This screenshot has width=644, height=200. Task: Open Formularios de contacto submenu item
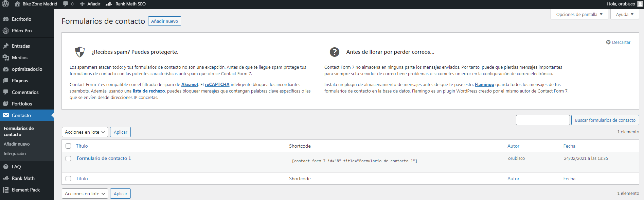(19, 131)
